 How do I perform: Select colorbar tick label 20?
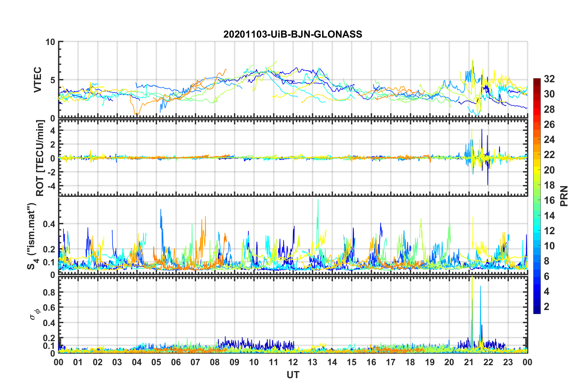click(549, 170)
